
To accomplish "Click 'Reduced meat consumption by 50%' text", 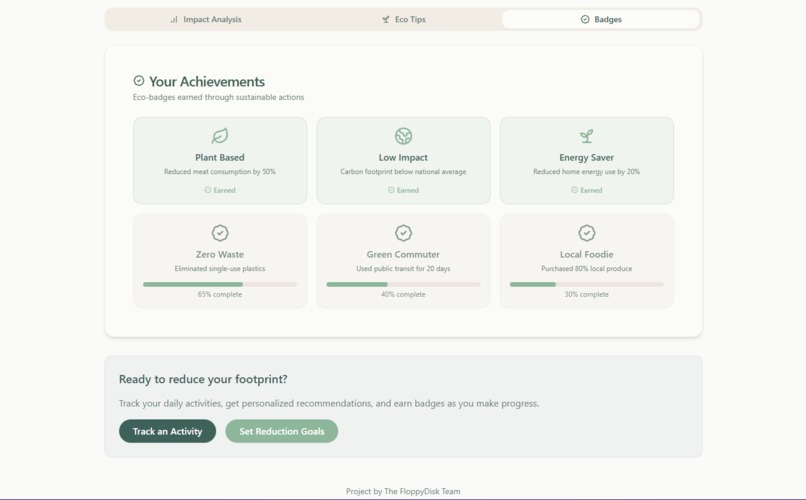I will [220, 172].
